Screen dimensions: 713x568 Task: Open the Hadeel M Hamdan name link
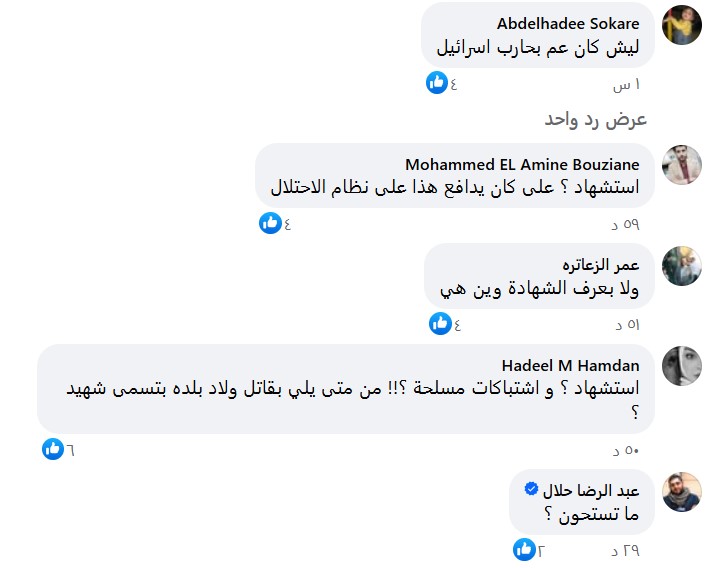click(x=570, y=364)
